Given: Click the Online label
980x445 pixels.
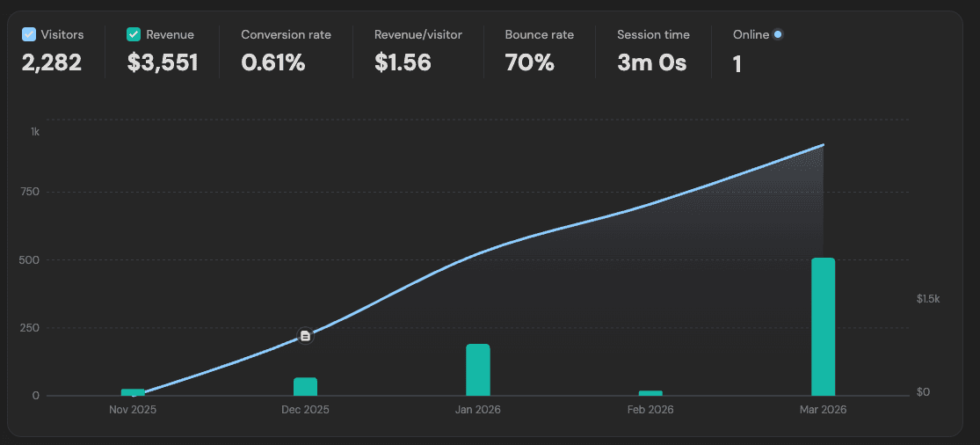Looking at the screenshot, I should click(751, 35).
